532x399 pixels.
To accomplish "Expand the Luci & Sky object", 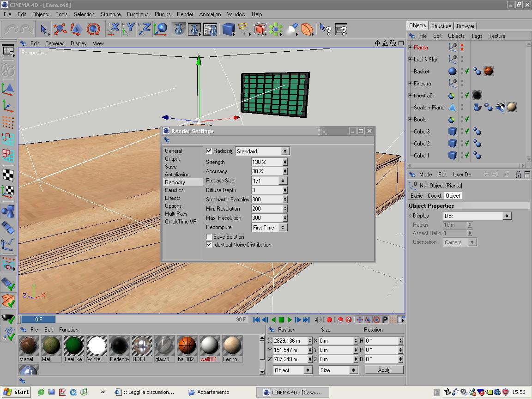I will pyautogui.click(x=410, y=59).
